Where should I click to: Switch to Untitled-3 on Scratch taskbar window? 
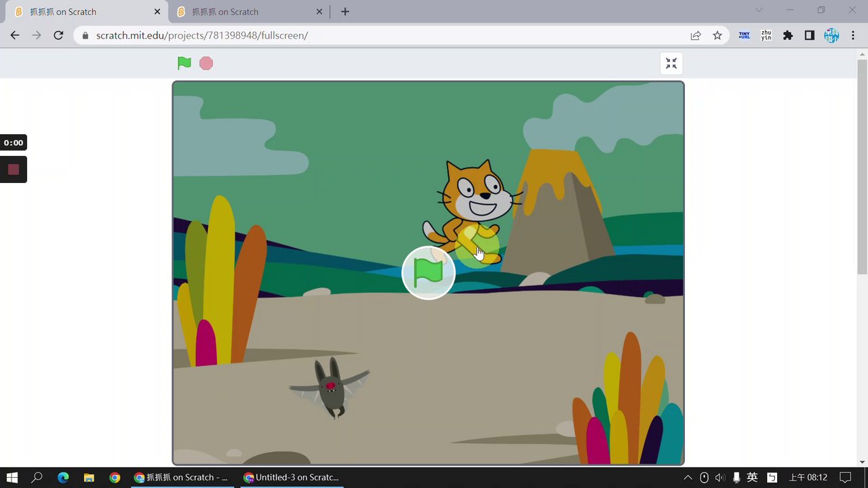pos(293,477)
